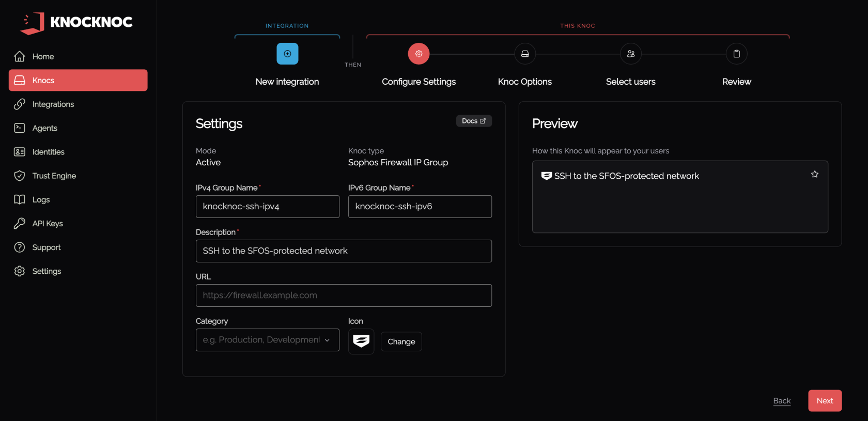Click the Review step clipboard icon
Screen dimensions: 868x421
pyautogui.click(x=737, y=54)
